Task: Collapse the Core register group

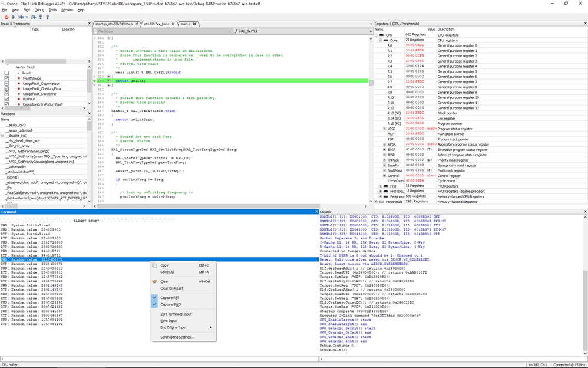Action: 380,40
